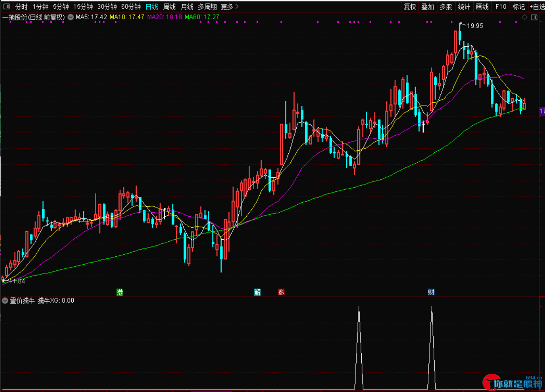This screenshot has width=545, height=392.
Task: Click the second 擒牛XG signal spike
Action: pyautogui.click(x=432, y=348)
